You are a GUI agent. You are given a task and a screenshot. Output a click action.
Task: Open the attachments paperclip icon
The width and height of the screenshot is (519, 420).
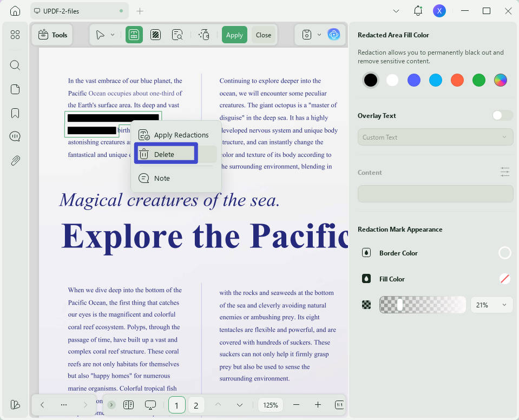pyautogui.click(x=15, y=161)
